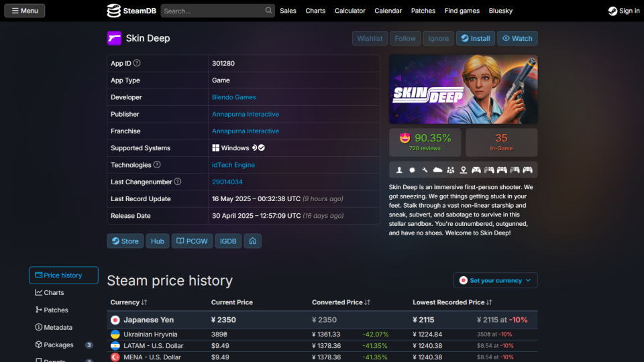Click the LATAM - U.S. Dollar flag icon
The height and width of the screenshot is (362, 644).
(115, 346)
